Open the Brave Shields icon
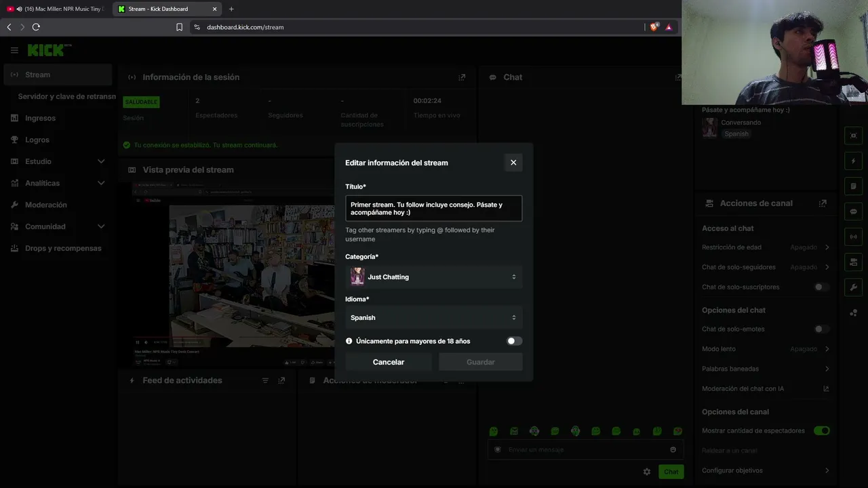The image size is (868, 488). click(x=654, y=27)
